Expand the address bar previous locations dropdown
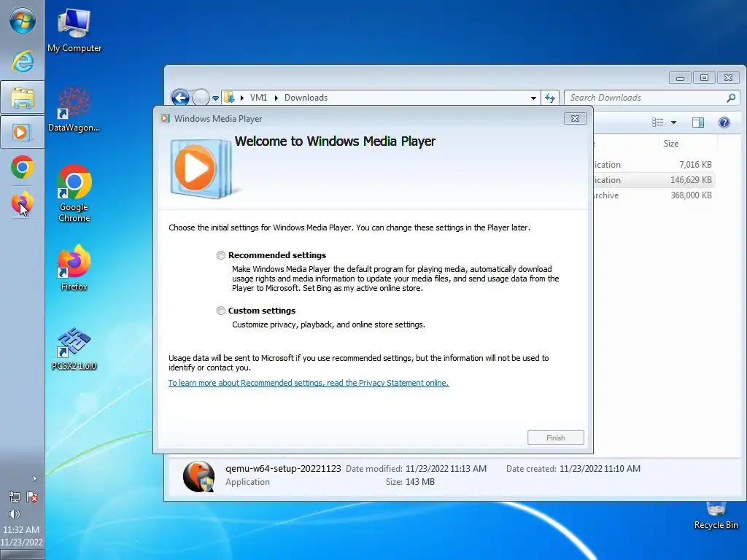Image resolution: width=747 pixels, height=560 pixels. tap(533, 98)
